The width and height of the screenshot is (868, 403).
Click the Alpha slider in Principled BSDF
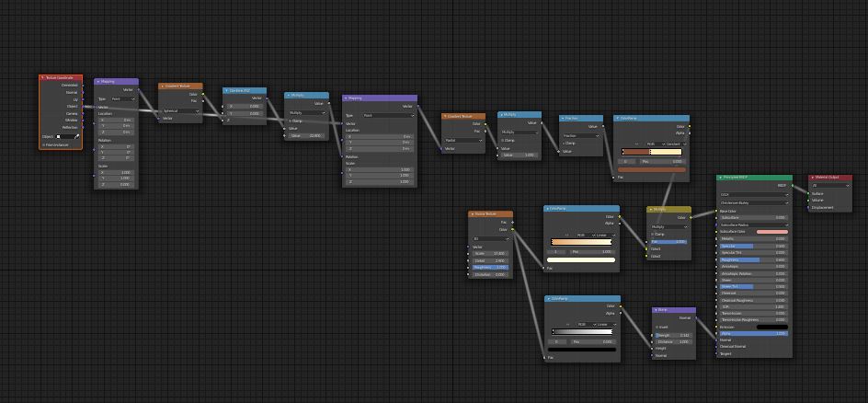point(753,334)
